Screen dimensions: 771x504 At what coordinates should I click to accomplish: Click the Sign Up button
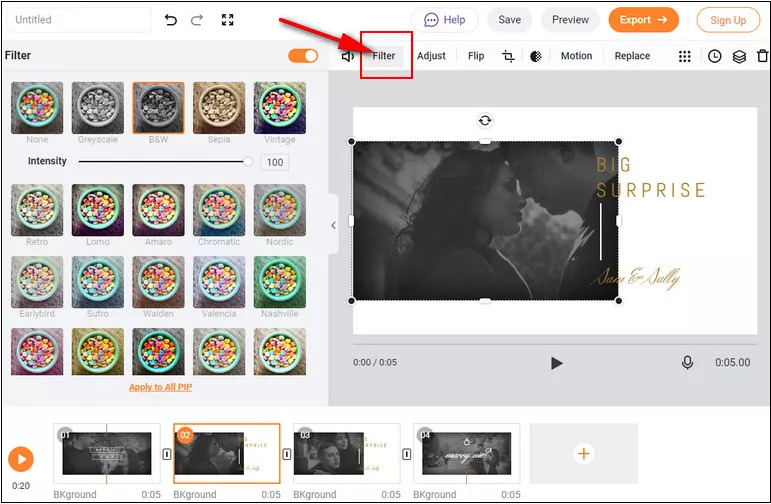coord(728,20)
